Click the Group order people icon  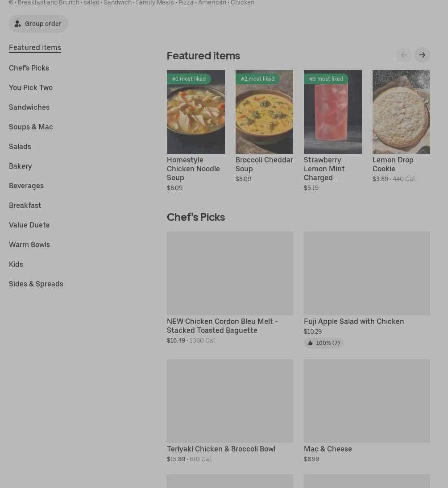pos(18,24)
